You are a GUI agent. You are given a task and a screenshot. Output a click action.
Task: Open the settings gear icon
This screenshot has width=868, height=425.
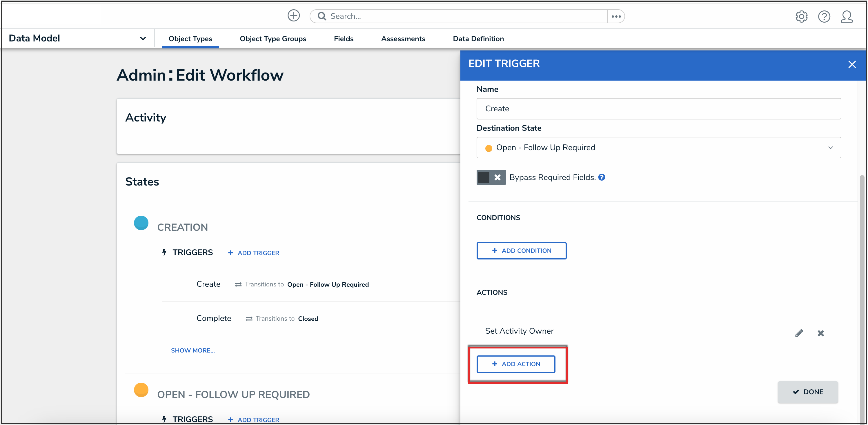pyautogui.click(x=801, y=17)
